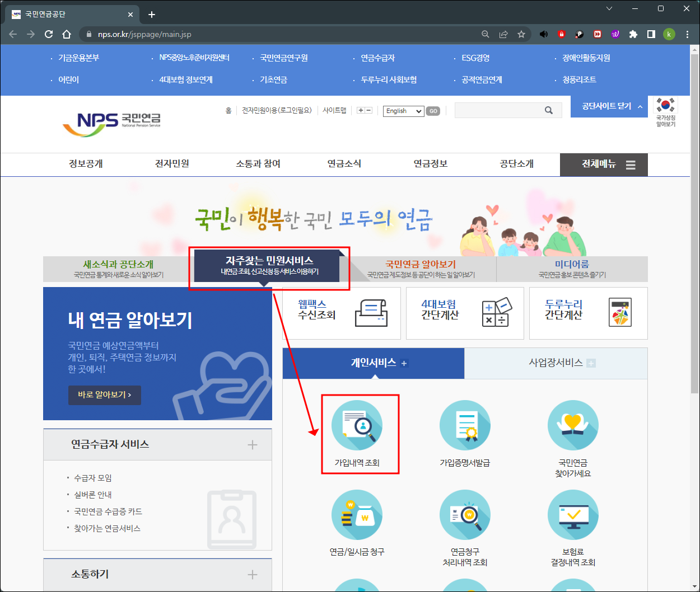This screenshot has height=592, width=700.
Task: Open 연금청구 처리내역 조회 magnifier icon
Action: coord(465,515)
